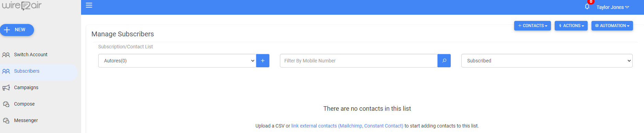
Task: Click the blue plus icon beside Autores list
Action: click(263, 61)
